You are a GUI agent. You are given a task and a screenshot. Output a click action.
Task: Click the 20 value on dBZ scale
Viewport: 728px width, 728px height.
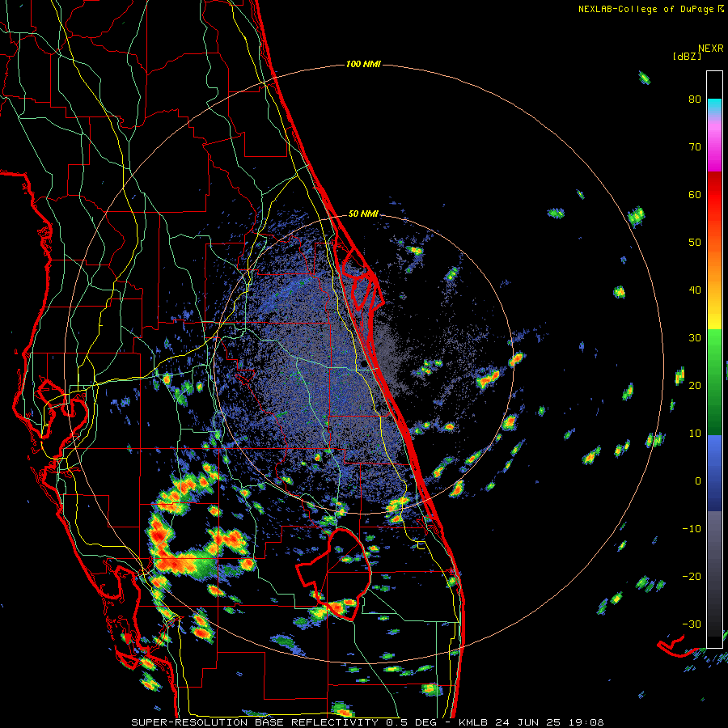tap(695, 386)
